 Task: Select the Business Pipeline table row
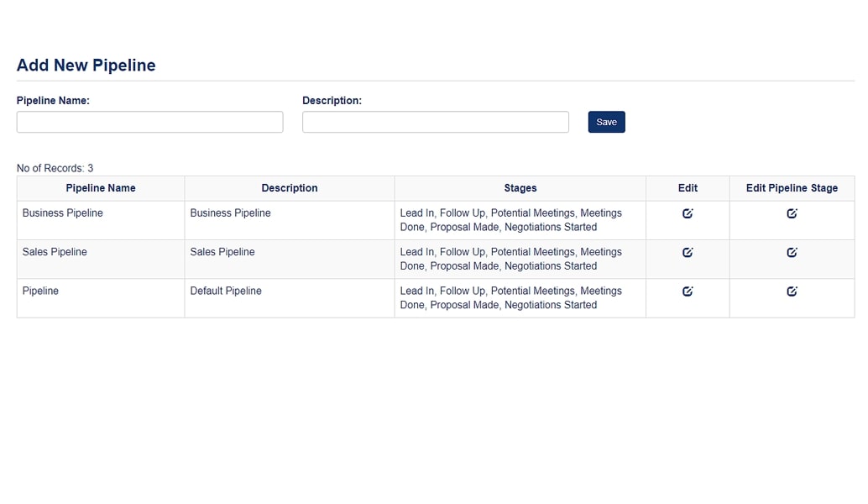coord(100,219)
